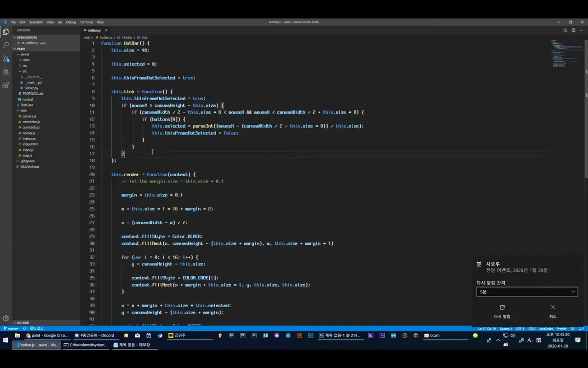Open File Explorer from taskbar
Viewport: 588px width, 368px height.
point(17,336)
